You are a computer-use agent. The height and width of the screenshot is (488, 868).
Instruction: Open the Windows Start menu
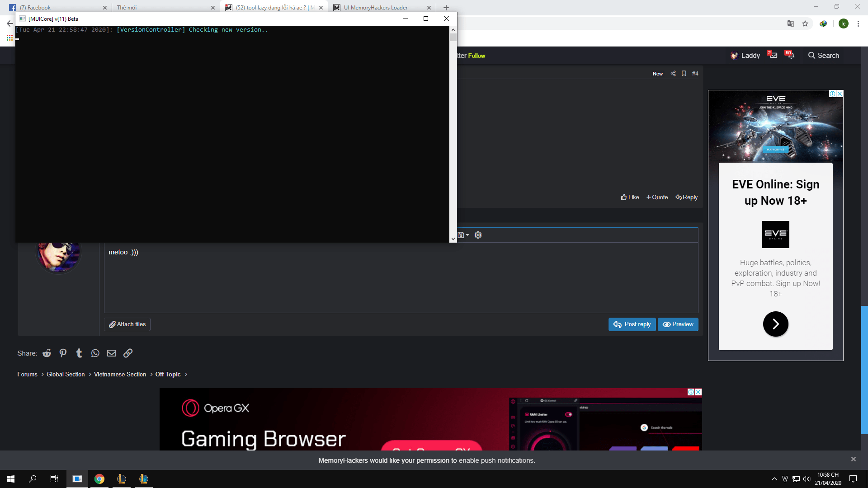point(11,479)
